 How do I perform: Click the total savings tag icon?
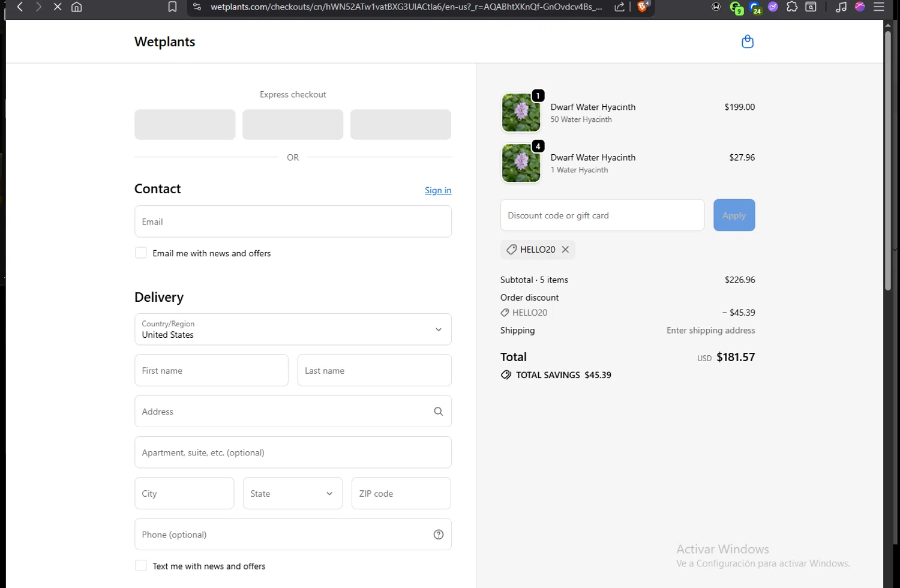(506, 375)
